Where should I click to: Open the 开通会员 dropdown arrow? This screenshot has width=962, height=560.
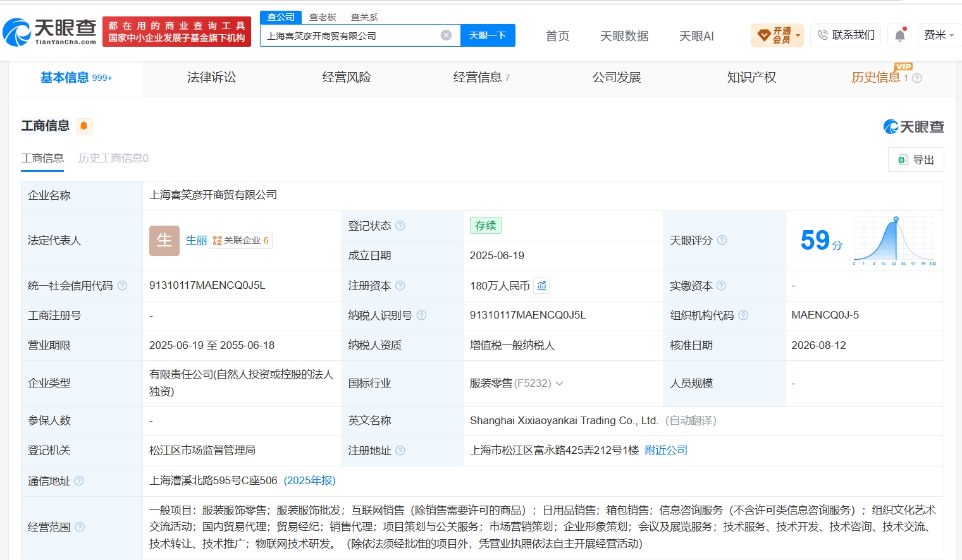point(798,35)
